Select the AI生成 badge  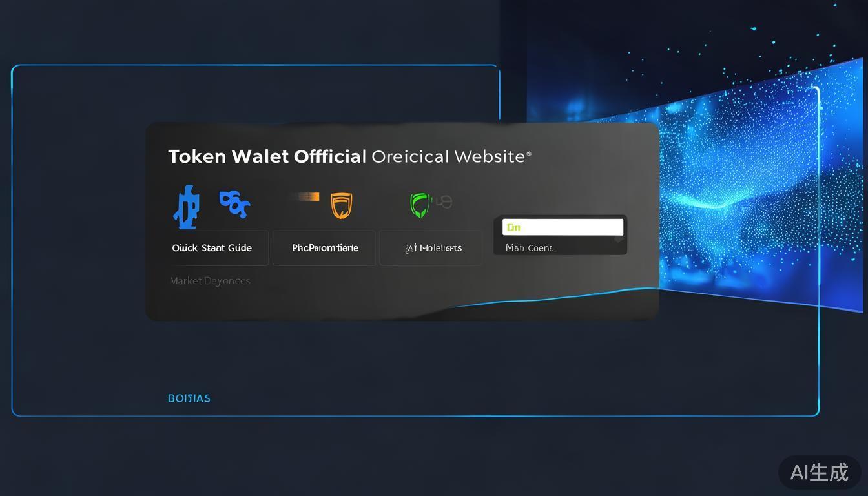[819, 472]
